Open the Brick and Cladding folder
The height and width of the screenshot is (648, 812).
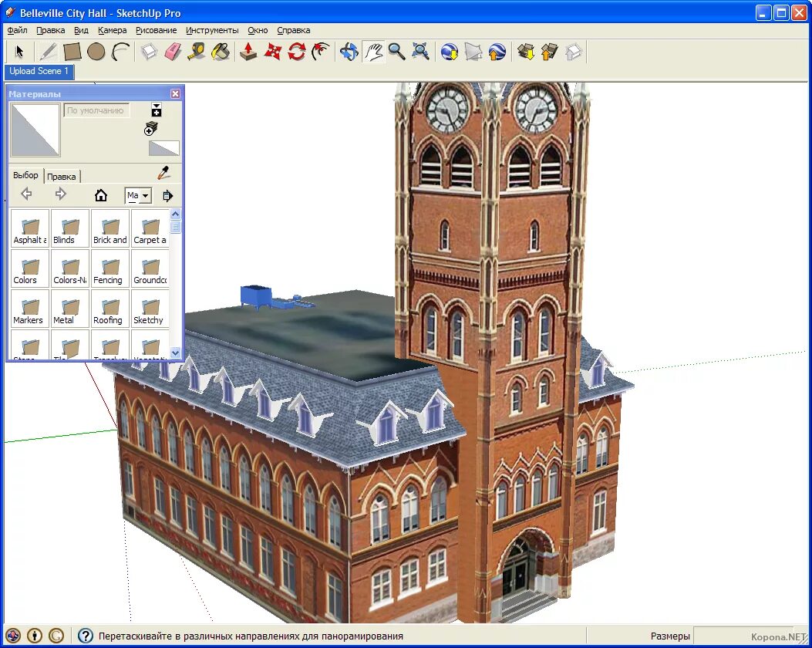click(x=110, y=228)
